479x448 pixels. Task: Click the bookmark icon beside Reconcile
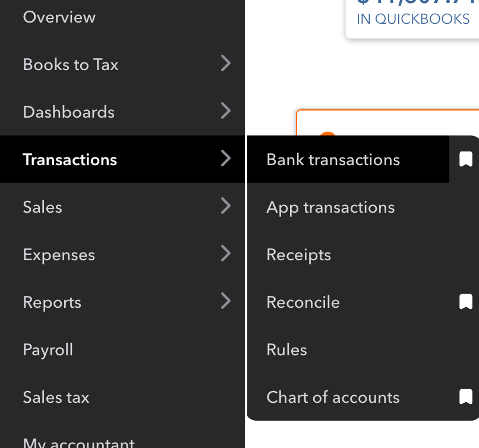[x=465, y=301]
